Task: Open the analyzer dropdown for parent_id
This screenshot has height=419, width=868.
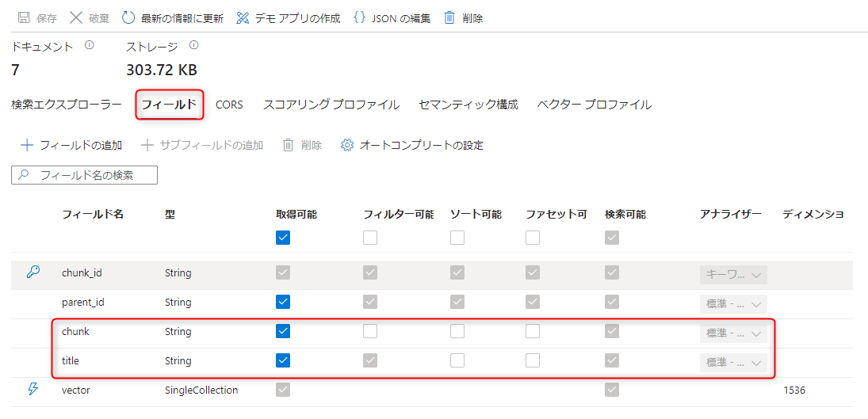Action: pos(733,303)
